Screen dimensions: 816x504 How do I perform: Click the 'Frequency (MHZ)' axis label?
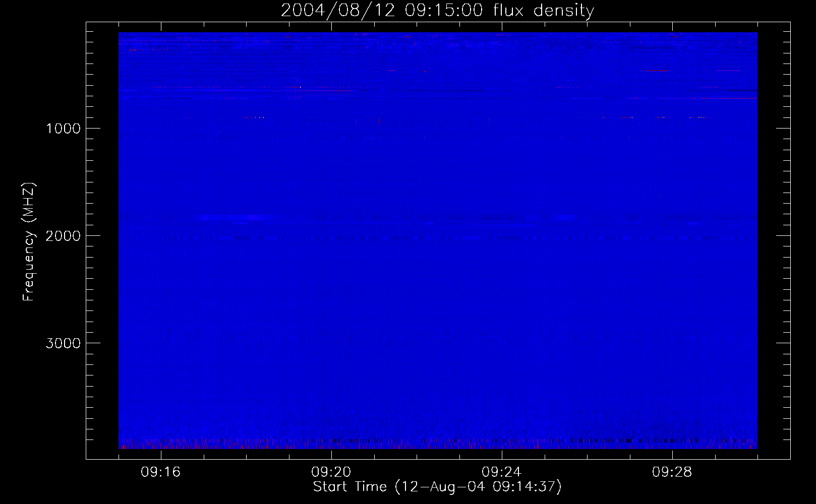tap(29, 242)
